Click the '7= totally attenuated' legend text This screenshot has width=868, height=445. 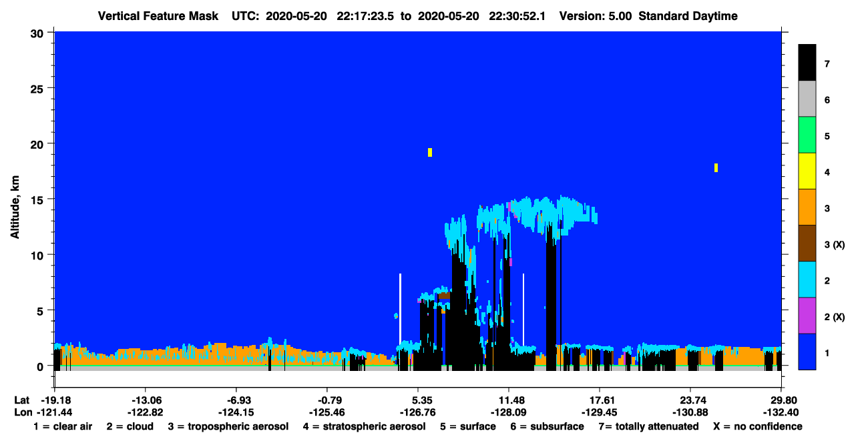click(648, 426)
